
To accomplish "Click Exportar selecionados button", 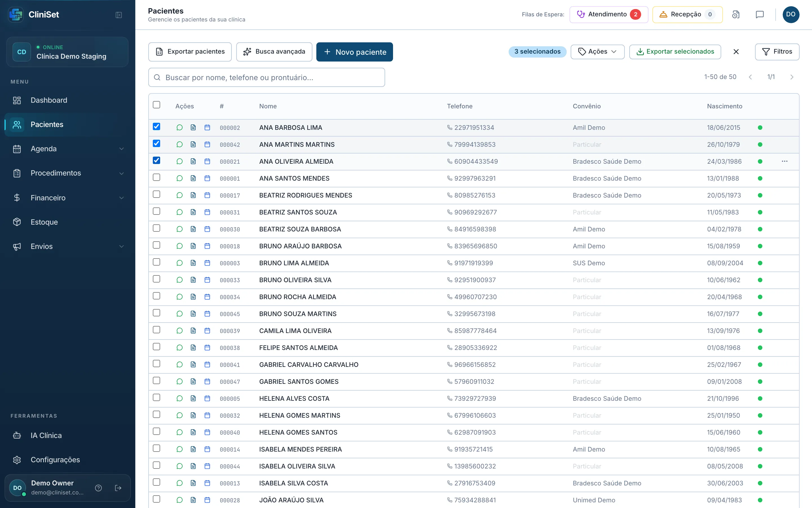I will pos(675,52).
